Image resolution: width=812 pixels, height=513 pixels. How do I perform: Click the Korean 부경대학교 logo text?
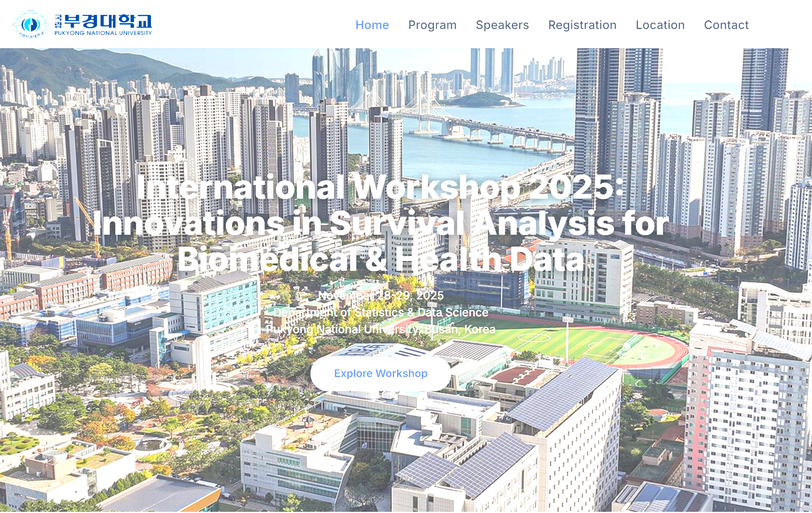click(108, 21)
